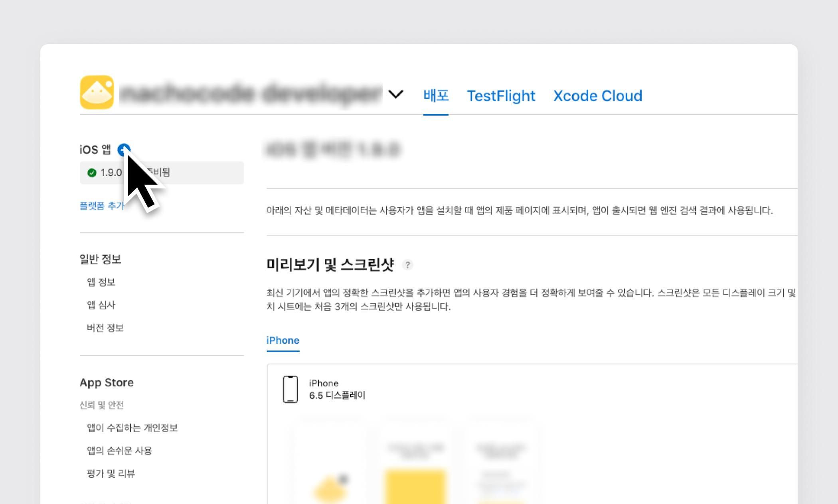The width and height of the screenshot is (838, 504).
Task: Click the green checkmark status icon
Action: pos(92,173)
